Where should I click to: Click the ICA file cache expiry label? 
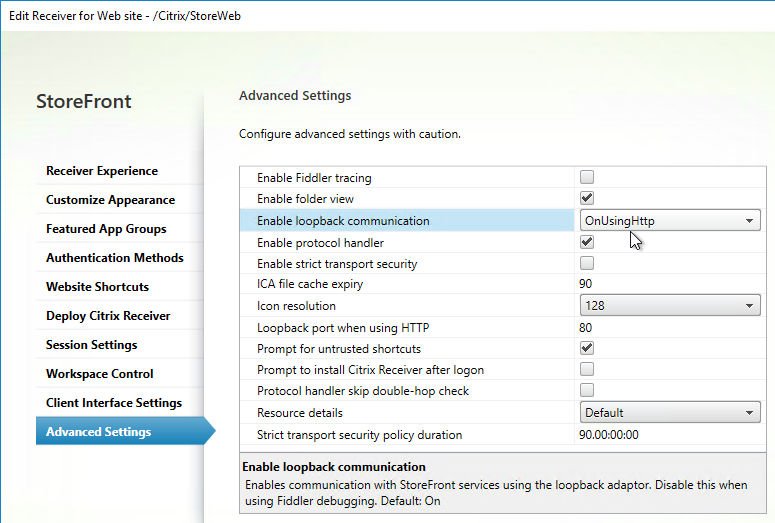point(310,284)
